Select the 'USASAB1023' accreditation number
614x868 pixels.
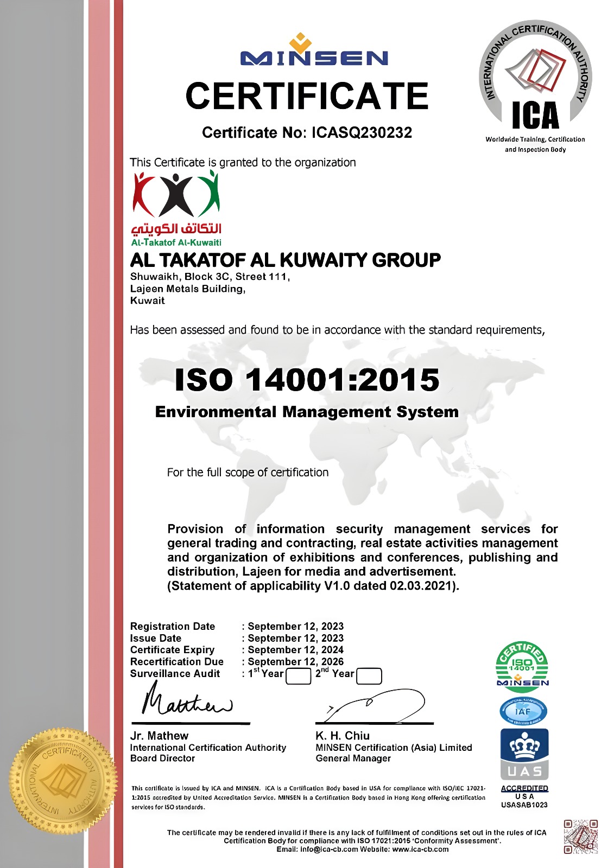[524, 805]
